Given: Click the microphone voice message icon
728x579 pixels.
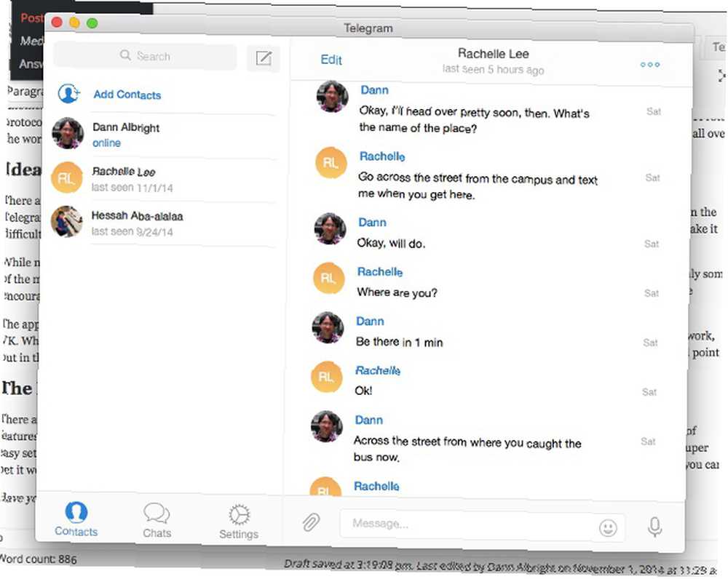Looking at the screenshot, I should click(654, 527).
